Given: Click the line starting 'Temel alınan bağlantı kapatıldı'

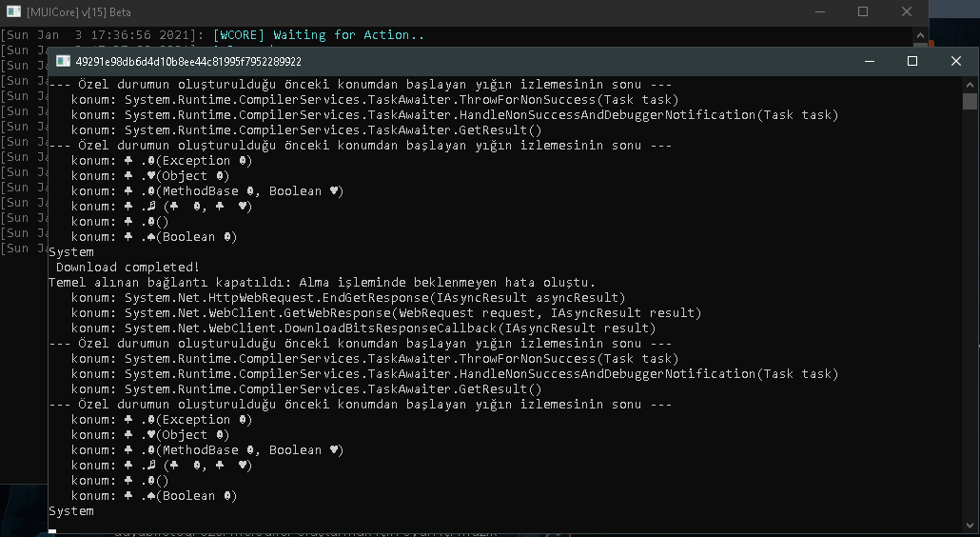Looking at the screenshot, I should (x=322, y=283).
